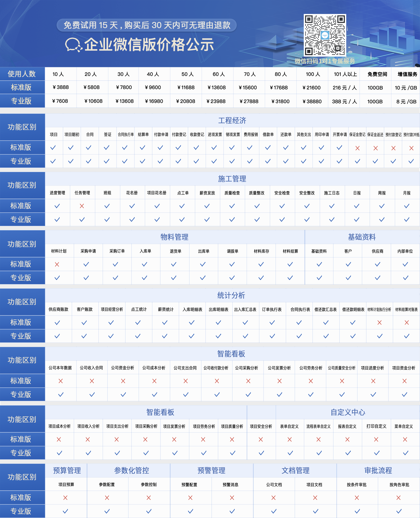Click the standard edition checkmark under 内部单位
The width and height of the screenshot is (420, 518).
[x=405, y=265]
